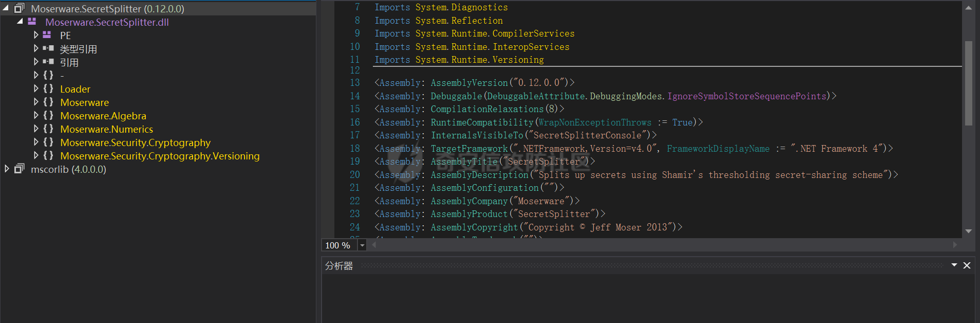Click the Moserware.SecretSplitter assembly icon
The image size is (980, 323).
[x=20, y=9]
